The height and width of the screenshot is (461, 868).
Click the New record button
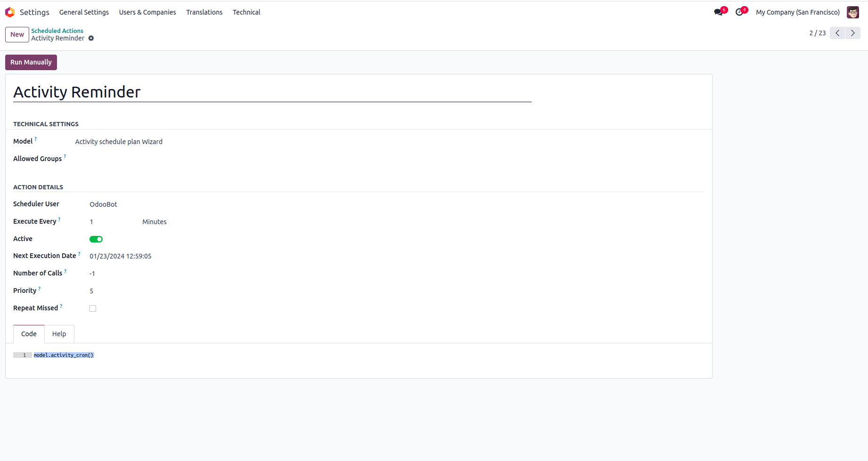pyautogui.click(x=17, y=34)
